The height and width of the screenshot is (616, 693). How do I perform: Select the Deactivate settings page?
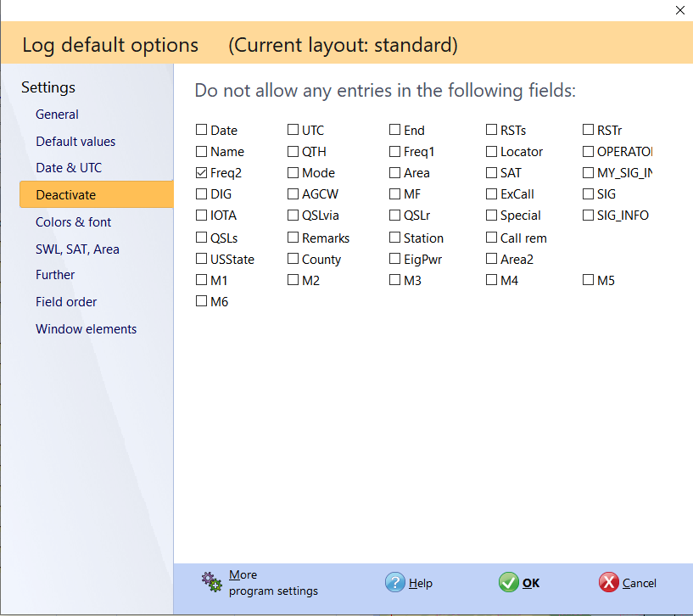[97, 194]
